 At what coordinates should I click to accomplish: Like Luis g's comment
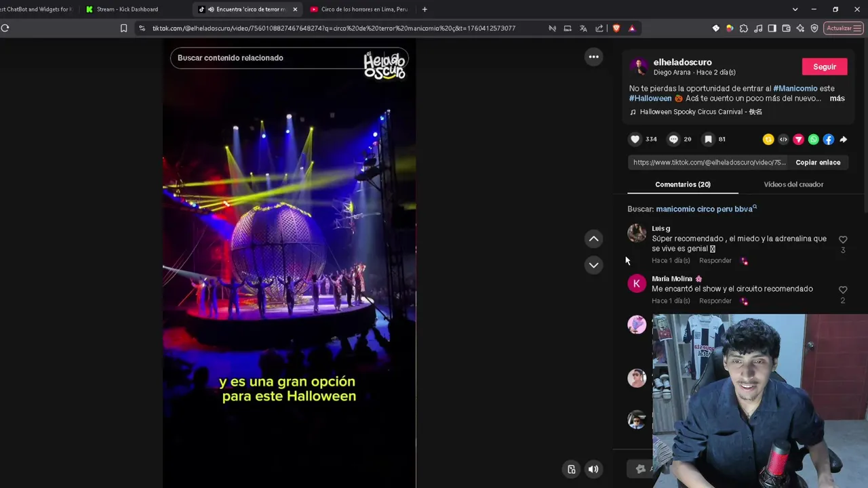[x=843, y=239]
